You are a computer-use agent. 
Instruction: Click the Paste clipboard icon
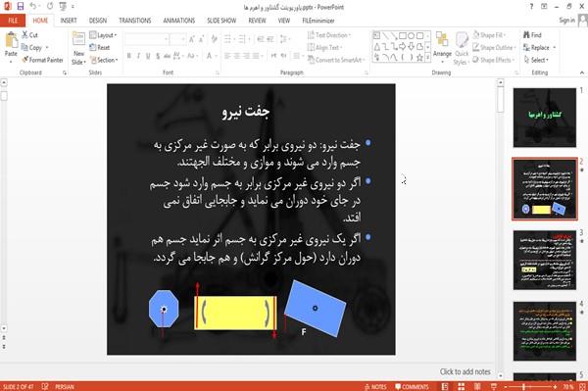coord(11,39)
